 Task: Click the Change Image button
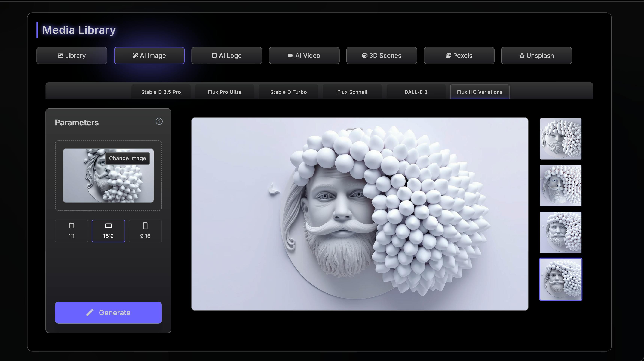point(127,158)
